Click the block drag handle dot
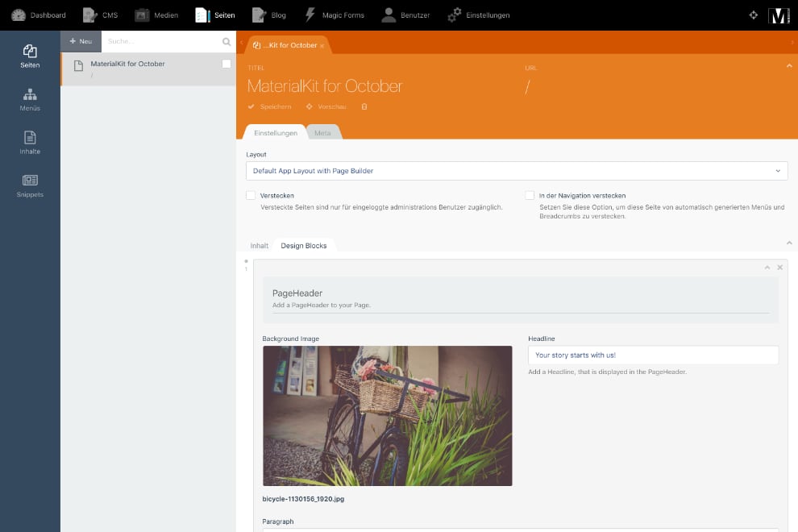 pyautogui.click(x=247, y=261)
